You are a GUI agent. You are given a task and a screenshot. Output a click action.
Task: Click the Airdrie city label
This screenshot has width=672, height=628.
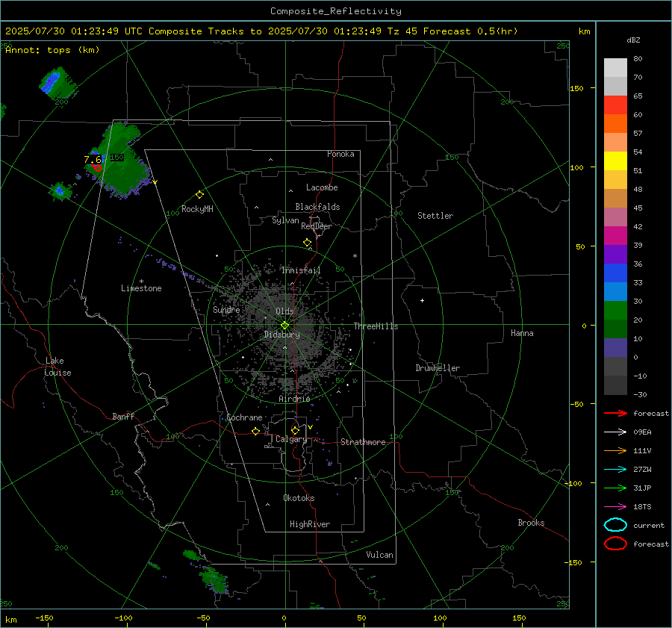point(294,399)
